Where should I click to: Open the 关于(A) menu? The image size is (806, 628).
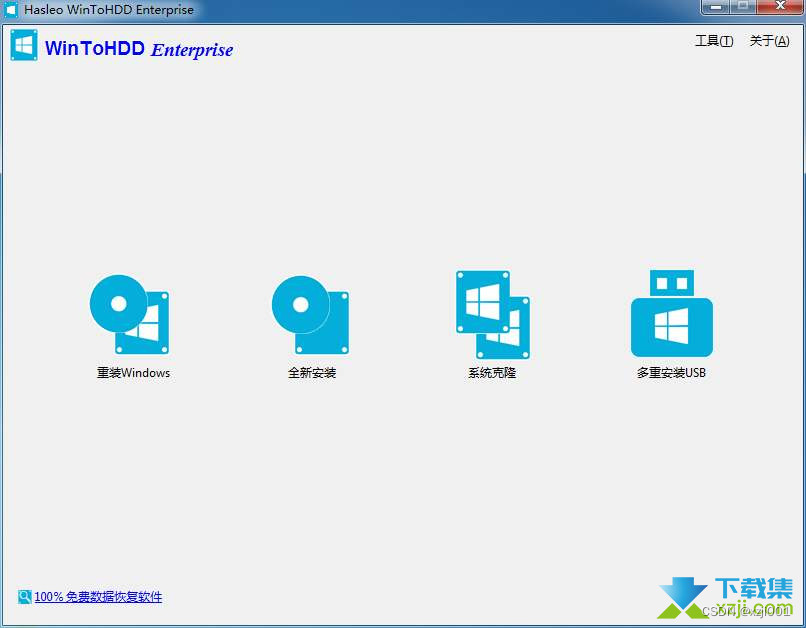(x=769, y=41)
